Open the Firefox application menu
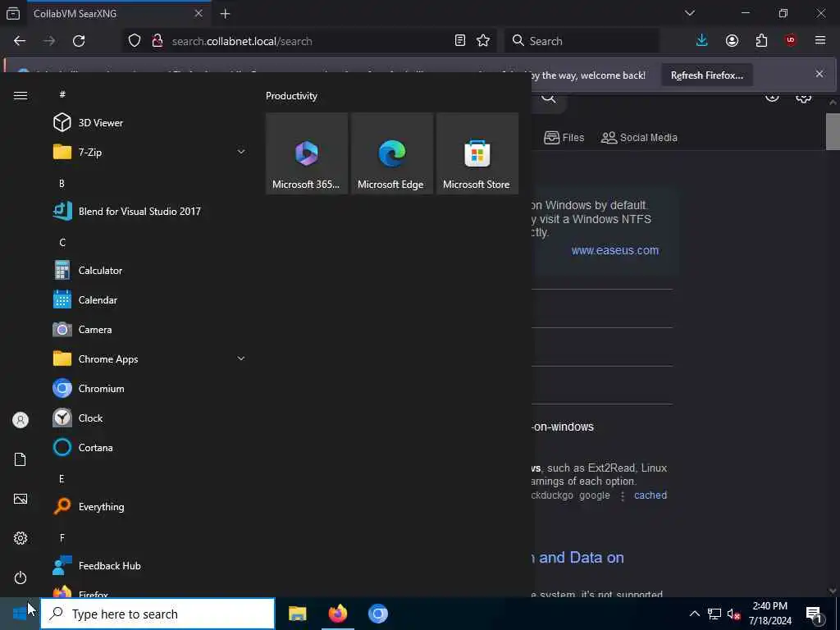This screenshot has width=840, height=630. tap(820, 41)
